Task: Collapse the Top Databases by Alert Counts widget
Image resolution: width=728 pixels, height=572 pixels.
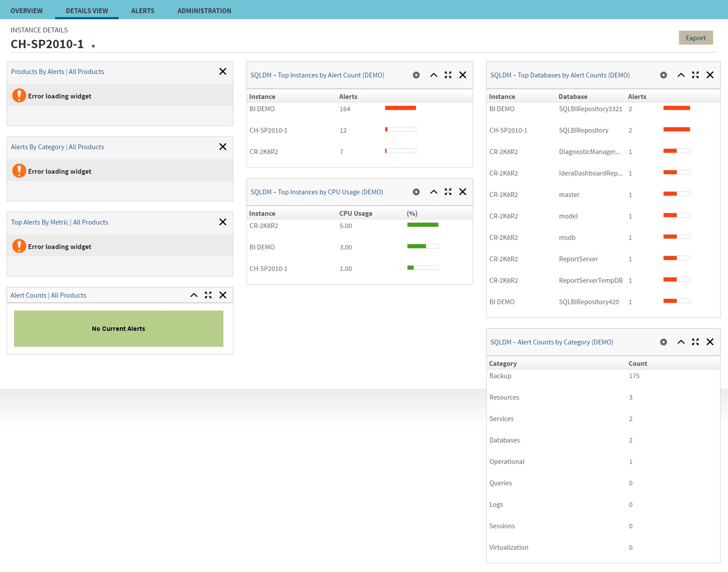Action: [x=681, y=75]
